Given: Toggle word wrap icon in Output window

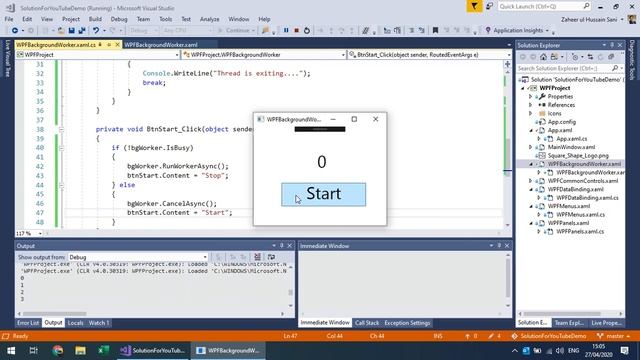Looking at the screenshot, I should pos(271,257).
